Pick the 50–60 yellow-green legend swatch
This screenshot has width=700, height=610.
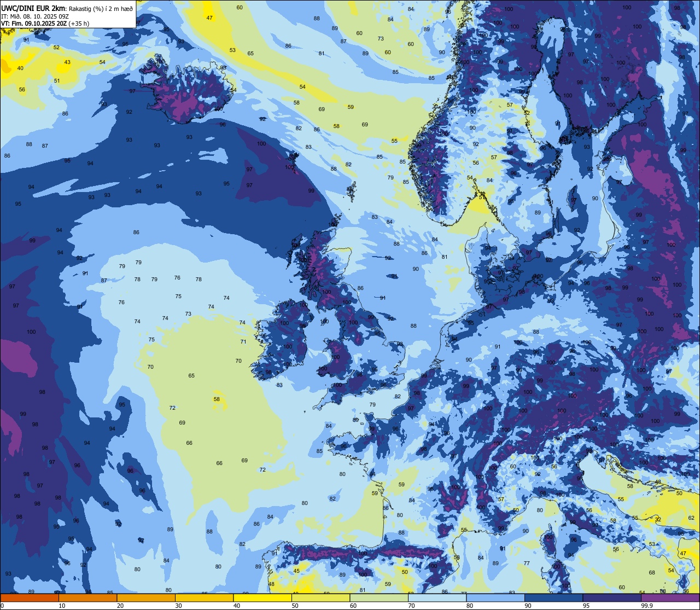320,598
